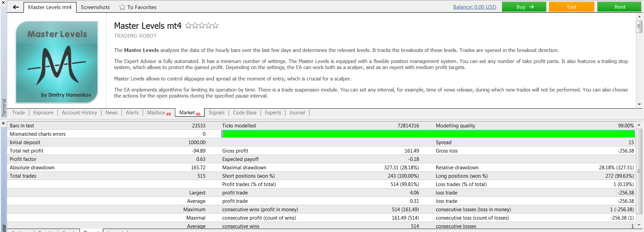644x232 pixels.
Task: Open the Journal tab in Terminal
Action: tap(297, 113)
